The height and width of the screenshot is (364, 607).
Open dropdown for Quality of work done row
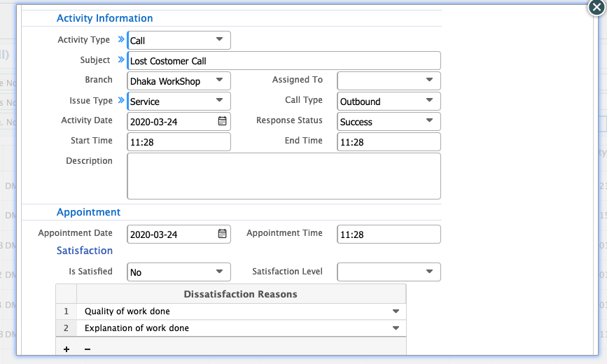pos(396,311)
